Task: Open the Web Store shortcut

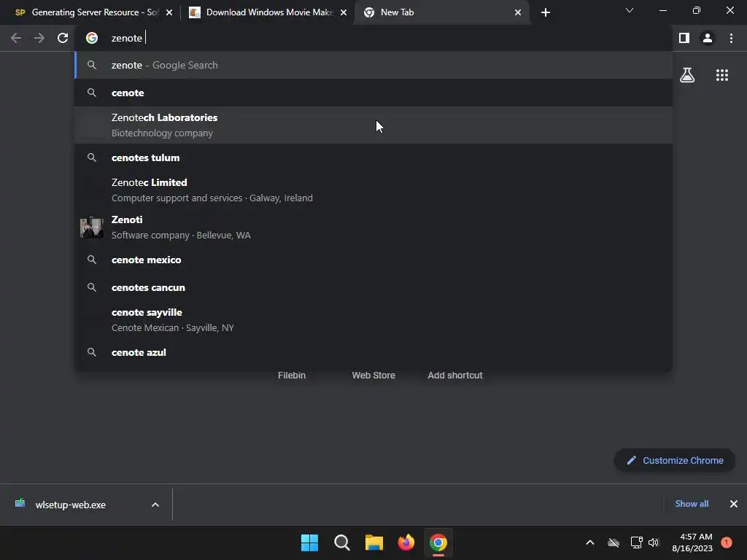Action: click(x=373, y=376)
